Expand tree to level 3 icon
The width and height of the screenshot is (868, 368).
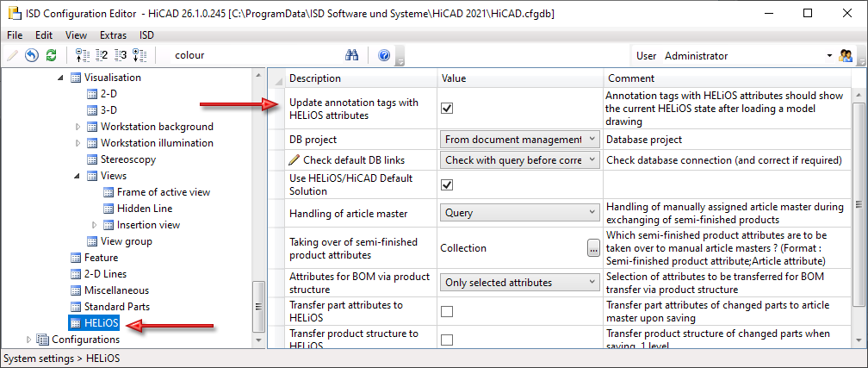121,55
